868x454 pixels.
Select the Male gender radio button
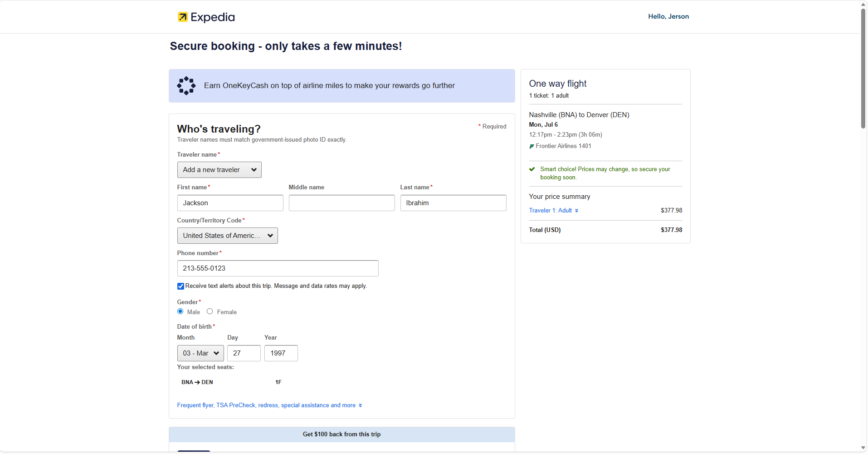(180, 311)
